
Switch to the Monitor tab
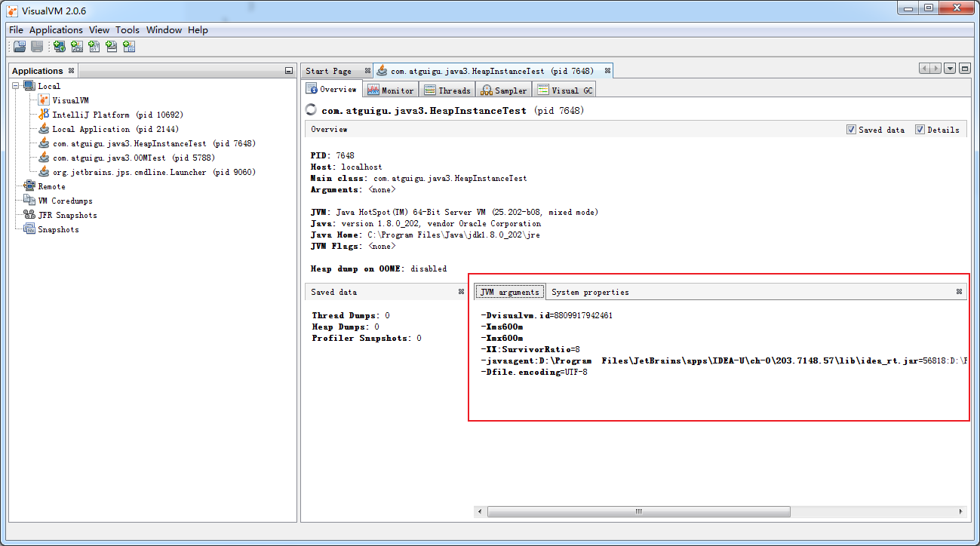point(391,90)
